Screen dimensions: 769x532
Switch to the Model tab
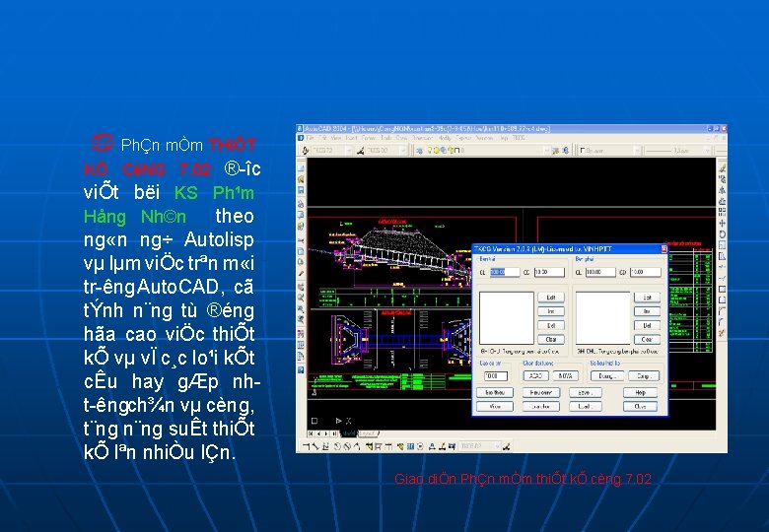tap(348, 433)
